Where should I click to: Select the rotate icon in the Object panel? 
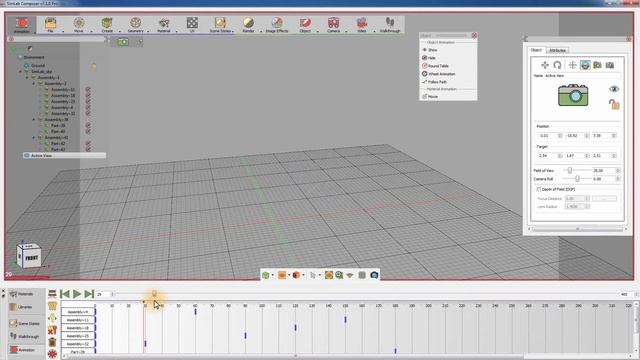pyautogui.click(x=558, y=65)
